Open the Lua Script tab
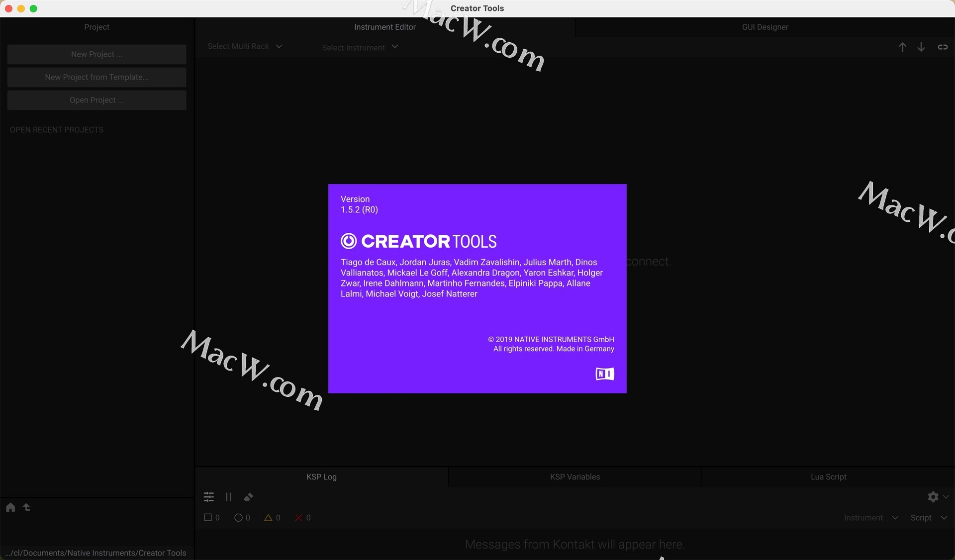Viewport: 955px width, 560px height. tap(829, 477)
